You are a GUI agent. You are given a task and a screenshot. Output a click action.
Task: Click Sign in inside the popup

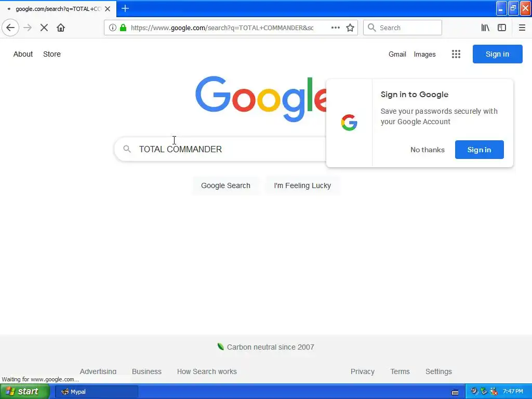(x=479, y=150)
